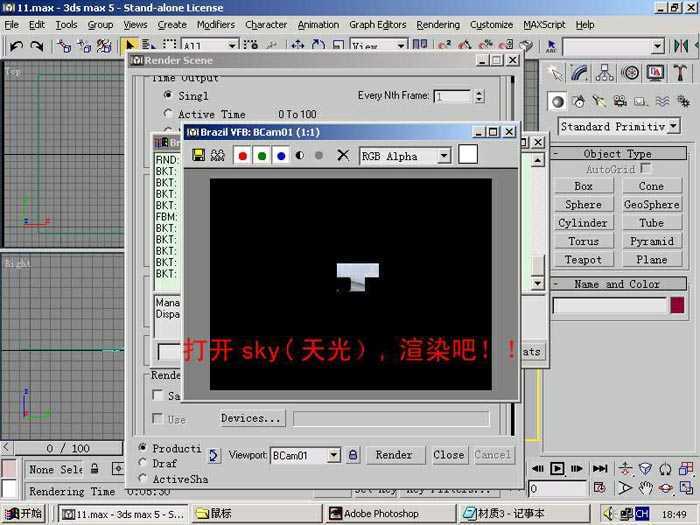Click the lock view icon beside Viewport
The height and width of the screenshot is (525, 700).
[x=353, y=455]
